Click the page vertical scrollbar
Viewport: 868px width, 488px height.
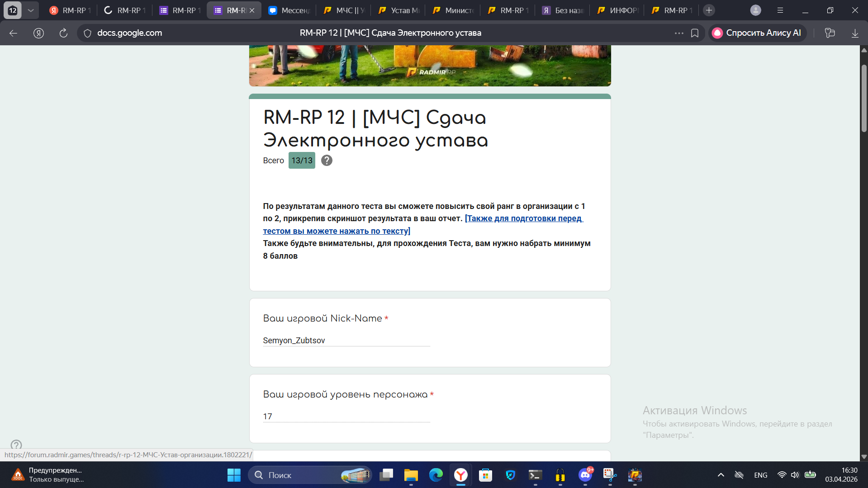(x=863, y=99)
